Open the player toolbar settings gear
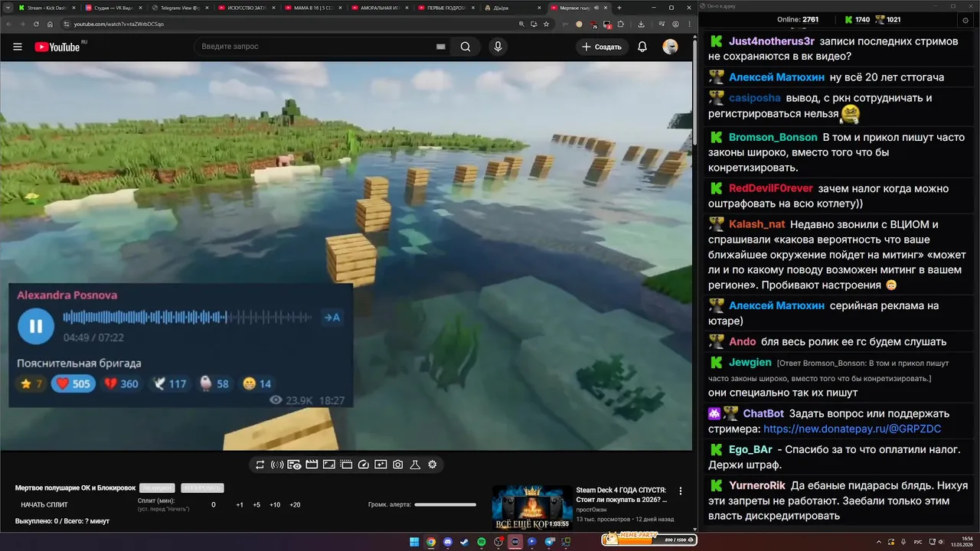 433,465
